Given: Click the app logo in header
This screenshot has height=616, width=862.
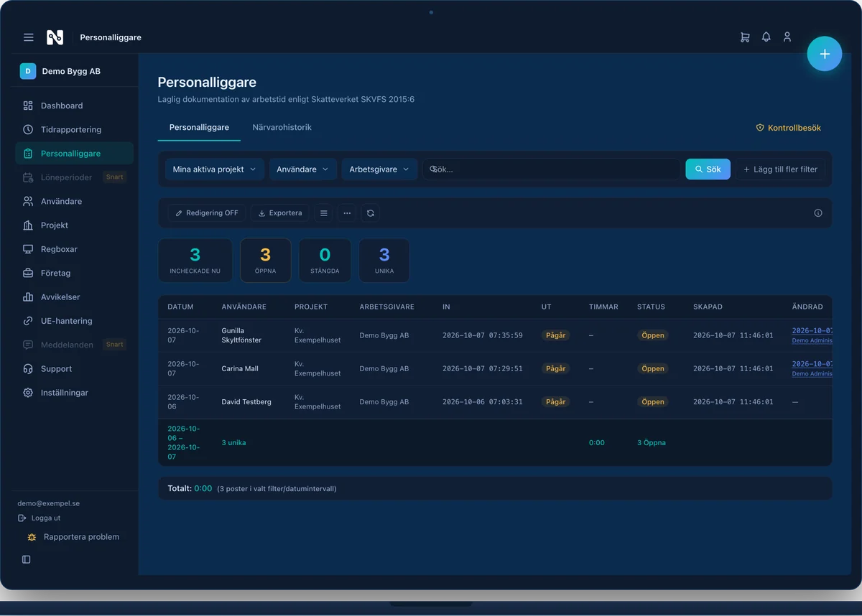Looking at the screenshot, I should coord(55,37).
